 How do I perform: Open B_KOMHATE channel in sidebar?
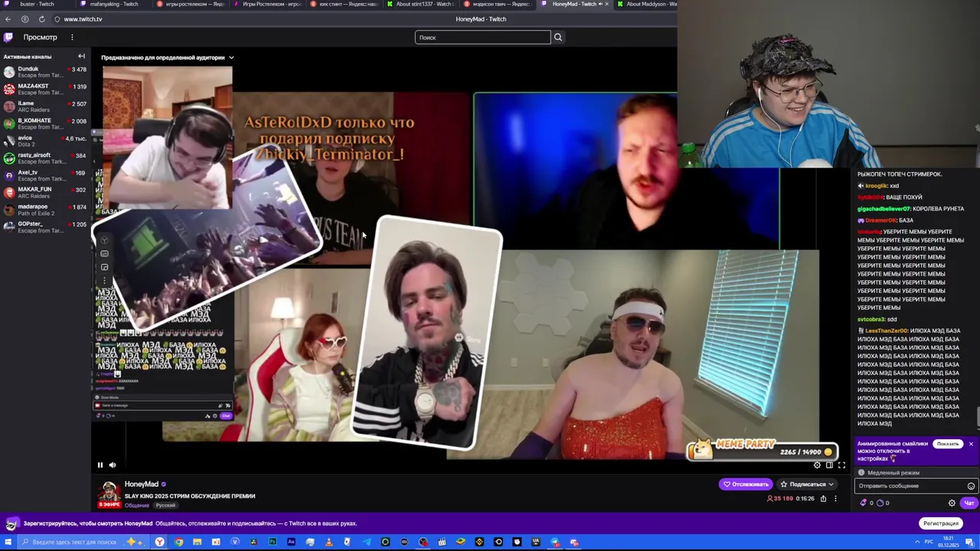tap(45, 123)
